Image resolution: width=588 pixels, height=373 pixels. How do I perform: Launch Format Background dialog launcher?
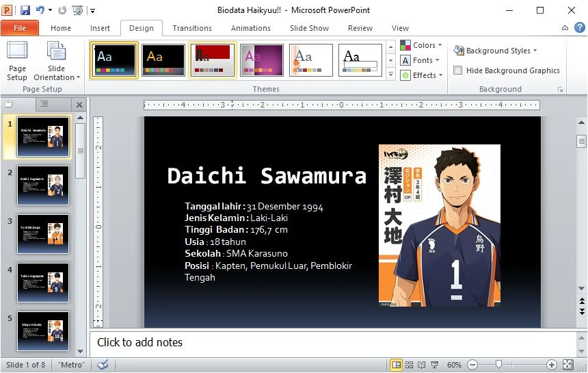(560, 89)
